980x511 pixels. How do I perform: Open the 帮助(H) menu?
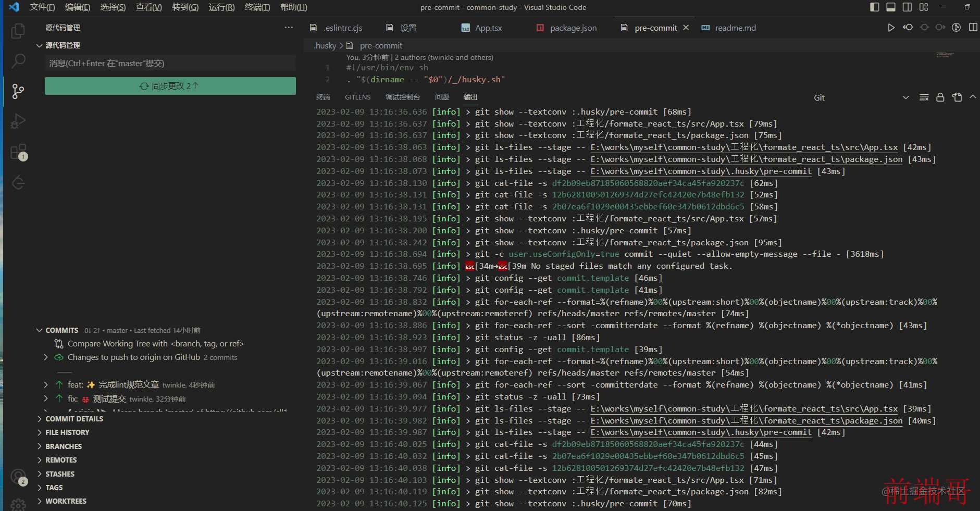[x=294, y=7]
